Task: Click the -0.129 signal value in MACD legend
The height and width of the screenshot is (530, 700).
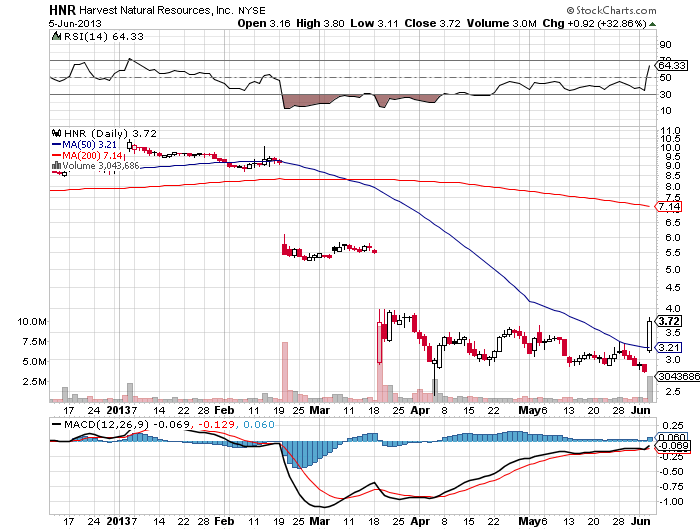Action: pyautogui.click(x=216, y=424)
